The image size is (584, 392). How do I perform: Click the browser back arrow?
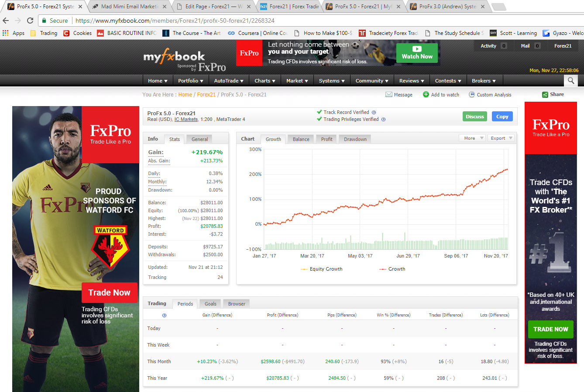6,21
